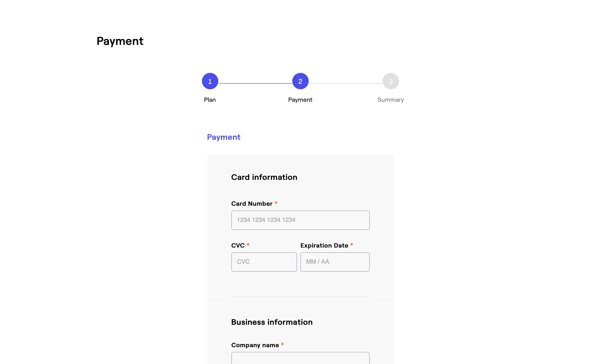The width and height of the screenshot is (607, 364).
Task: Click the Card Number field label
Action: click(x=252, y=204)
